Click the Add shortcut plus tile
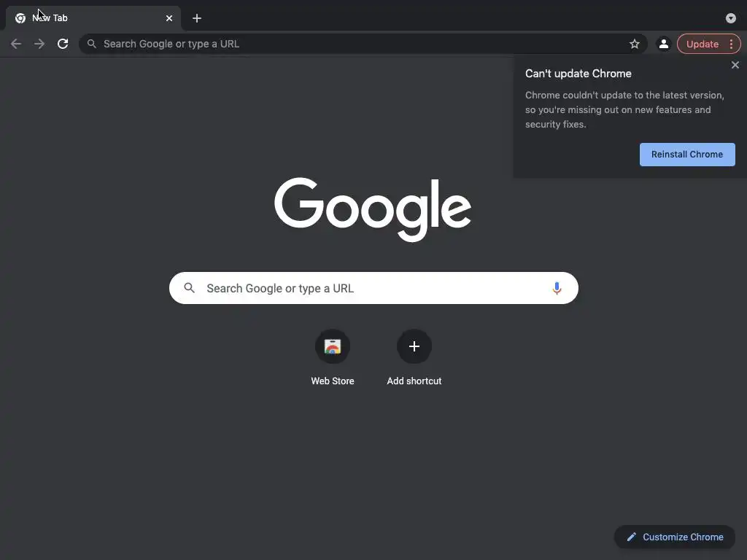The height and width of the screenshot is (560, 747). tap(414, 357)
